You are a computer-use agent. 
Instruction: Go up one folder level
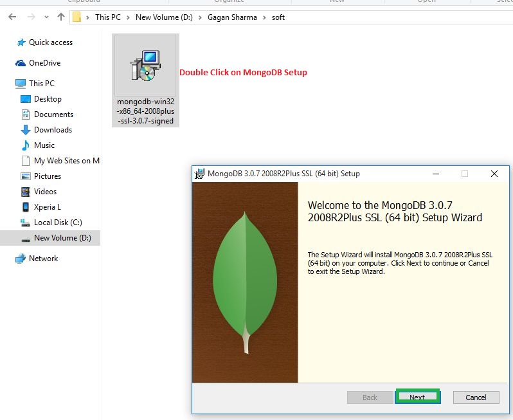pyautogui.click(x=61, y=17)
